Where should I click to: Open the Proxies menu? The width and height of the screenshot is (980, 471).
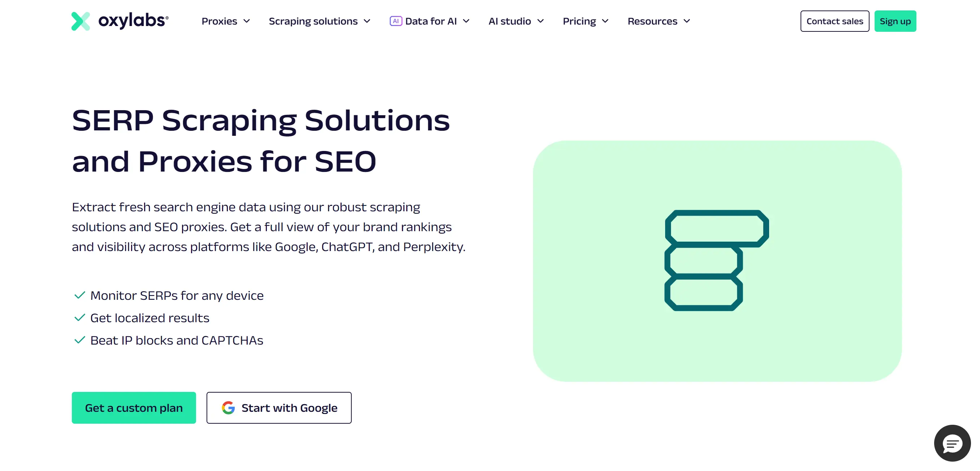tap(226, 21)
